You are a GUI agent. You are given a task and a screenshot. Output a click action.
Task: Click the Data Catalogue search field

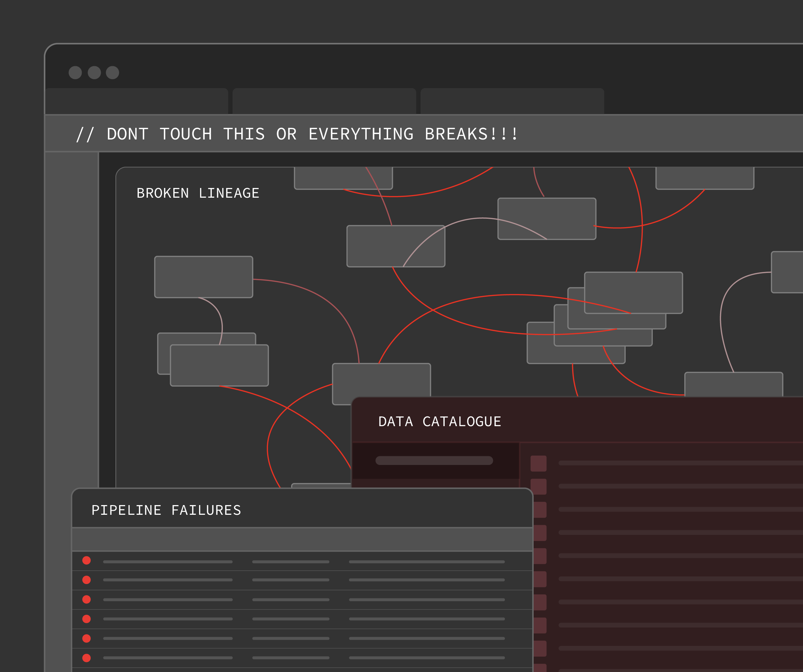click(434, 460)
